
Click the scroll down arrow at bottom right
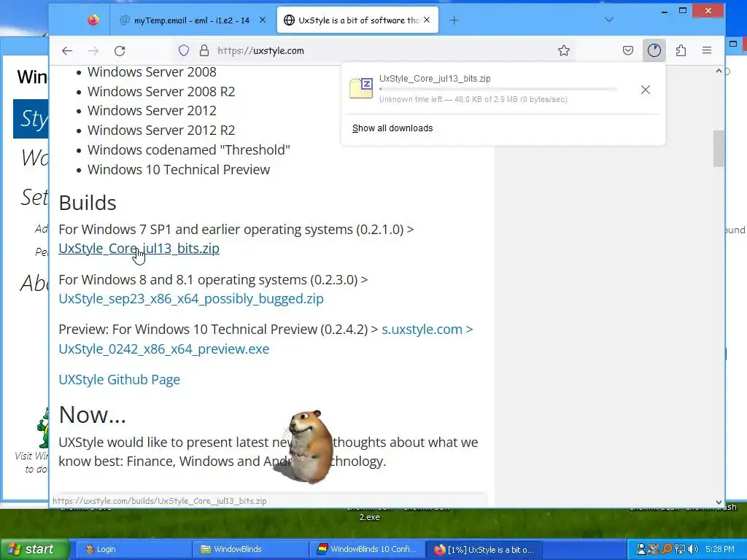(x=719, y=502)
